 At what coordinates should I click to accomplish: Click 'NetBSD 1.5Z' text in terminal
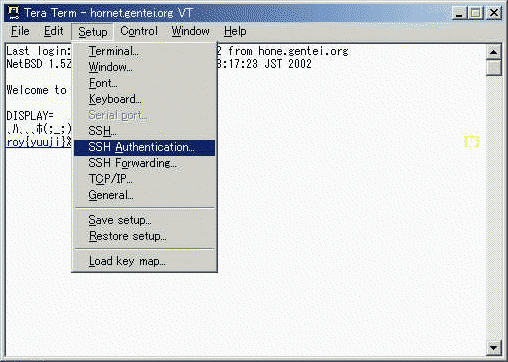(x=39, y=64)
